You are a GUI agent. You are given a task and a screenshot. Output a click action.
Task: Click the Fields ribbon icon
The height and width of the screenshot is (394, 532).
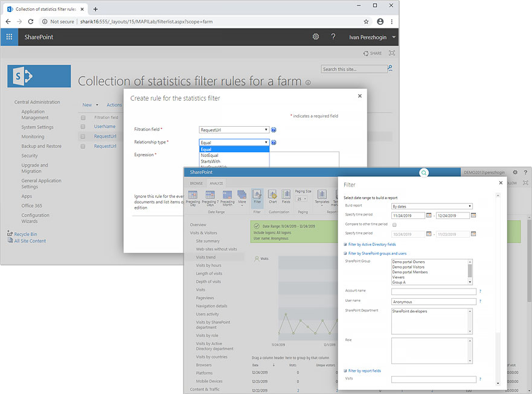pos(286,197)
